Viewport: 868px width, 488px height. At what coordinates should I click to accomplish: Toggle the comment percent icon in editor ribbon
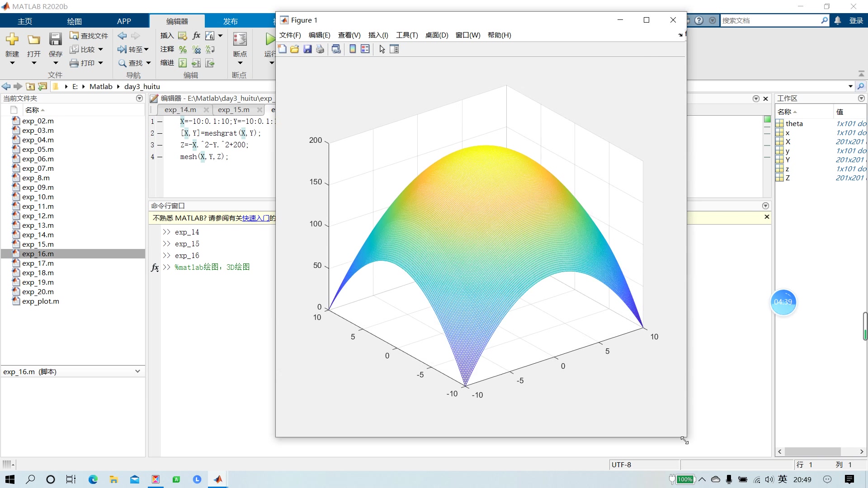click(183, 49)
